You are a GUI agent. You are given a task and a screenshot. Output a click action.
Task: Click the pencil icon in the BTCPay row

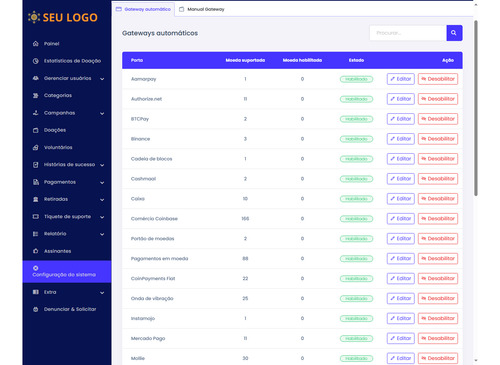(x=393, y=119)
